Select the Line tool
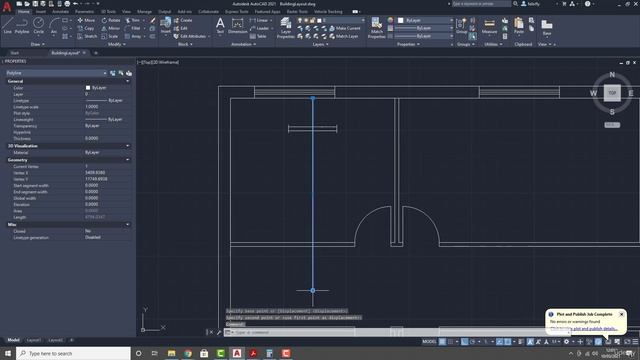Image resolution: width=640 pixels, height=360 pixels. 7,26
